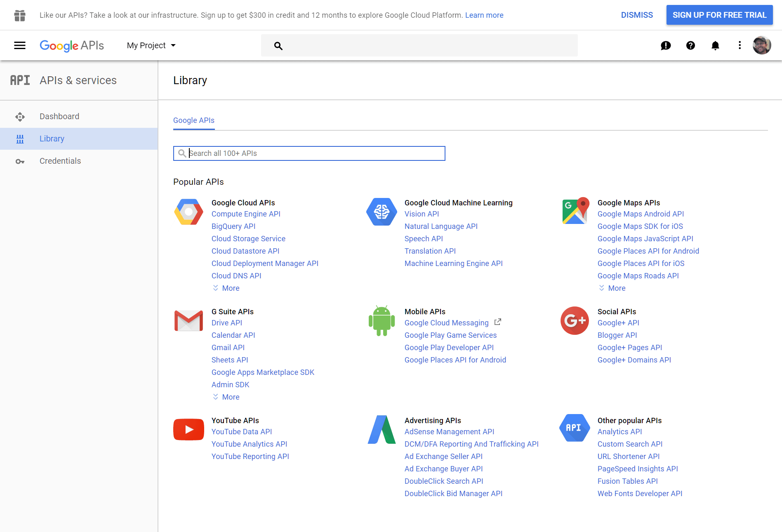The height and width of the screenshot is (532, 782).
Task: Click the YouTube play icon
Action: pos(188,429)
